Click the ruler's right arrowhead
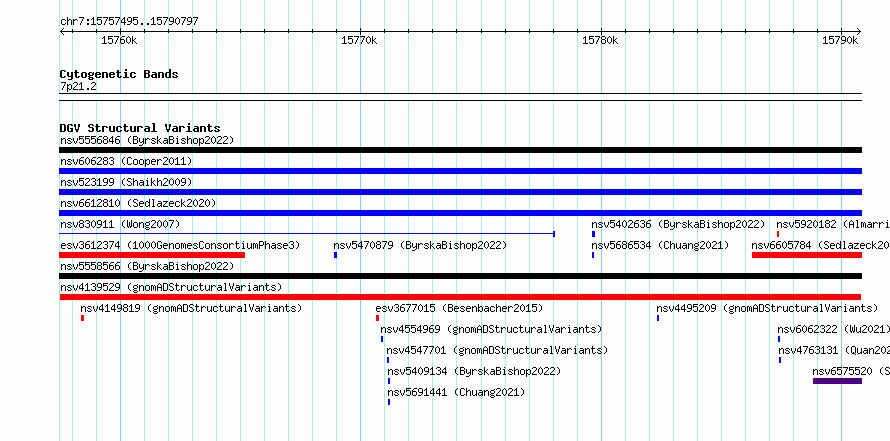 [x=858, y=32]
